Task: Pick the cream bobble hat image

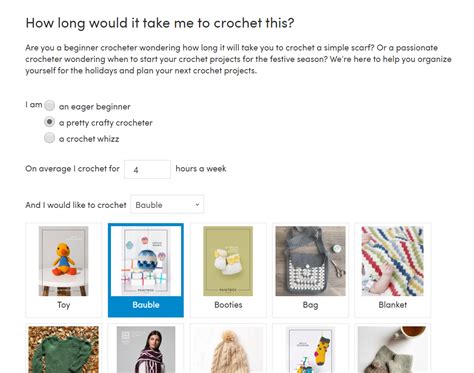Action: [228, 349]
